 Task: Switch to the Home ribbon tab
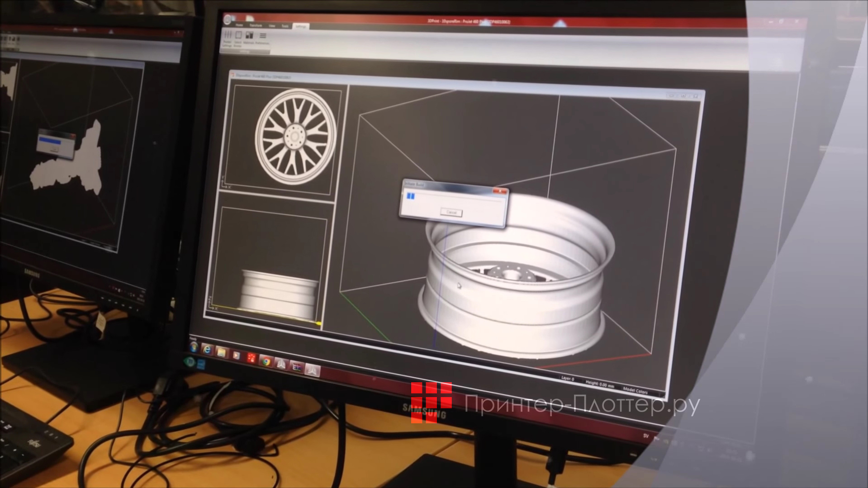240,25
